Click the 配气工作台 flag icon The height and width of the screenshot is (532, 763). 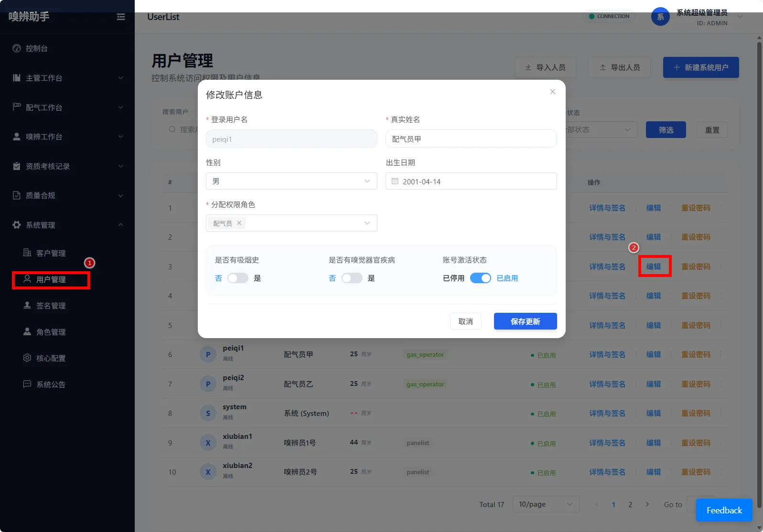pyautogui.click(x=17, y=107)
